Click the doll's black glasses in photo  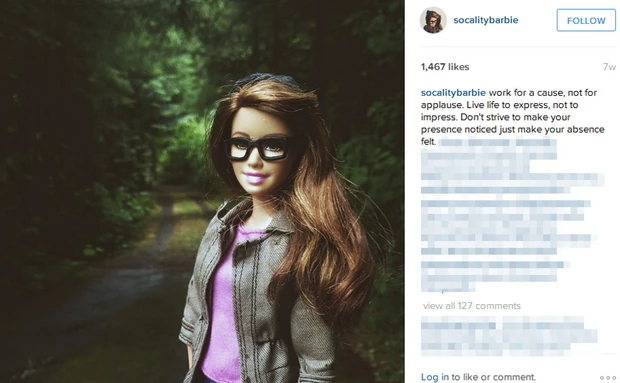coord(258,148)
